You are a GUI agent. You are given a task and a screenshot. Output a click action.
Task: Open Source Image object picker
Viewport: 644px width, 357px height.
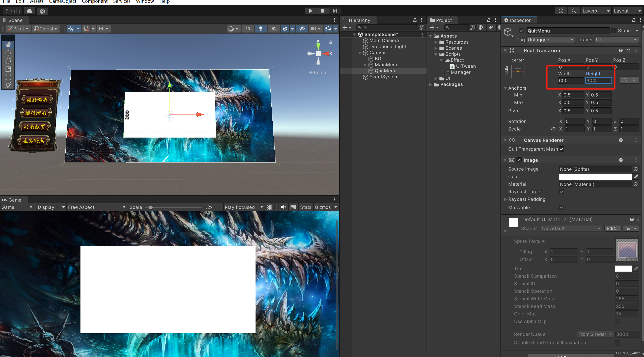click(636, 169)
